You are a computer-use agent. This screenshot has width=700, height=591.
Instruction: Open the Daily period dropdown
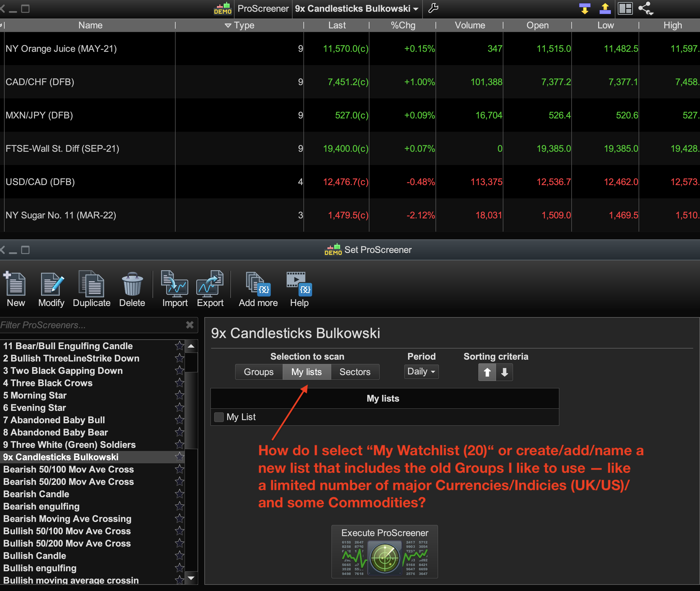[x=421, y=372]
